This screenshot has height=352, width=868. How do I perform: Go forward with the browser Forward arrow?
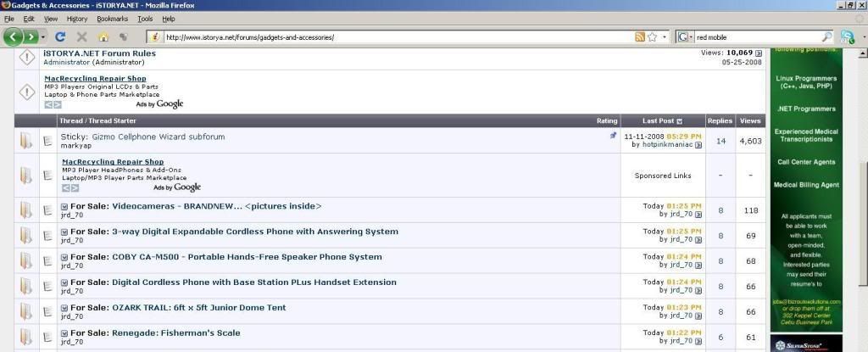31,37
